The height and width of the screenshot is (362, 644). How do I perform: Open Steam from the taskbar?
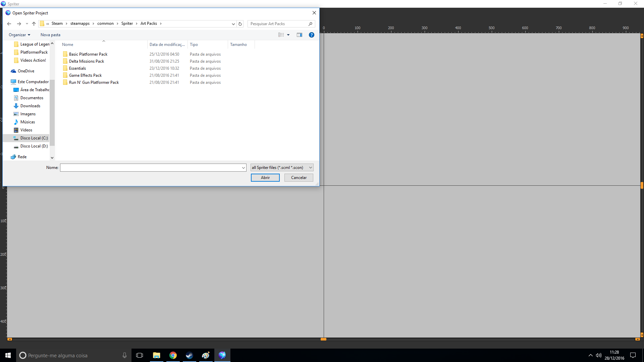pyautogui.click(x=189, y=355)
